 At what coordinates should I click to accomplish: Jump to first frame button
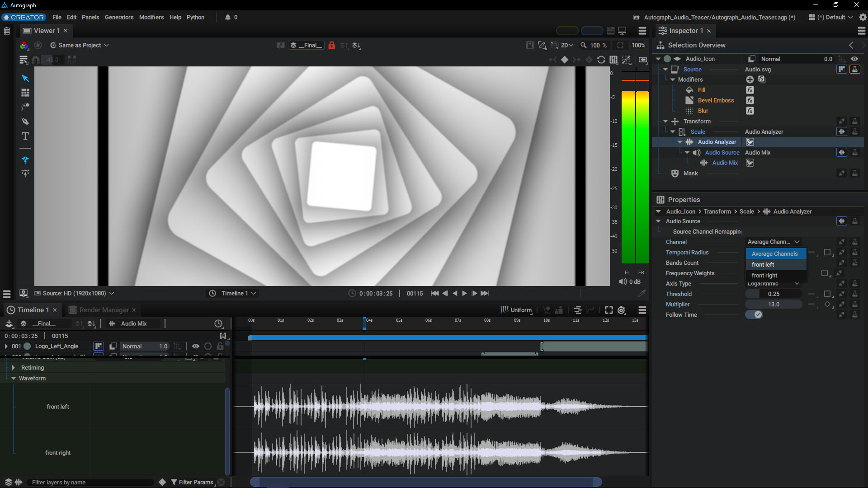[x=434, y=293]
